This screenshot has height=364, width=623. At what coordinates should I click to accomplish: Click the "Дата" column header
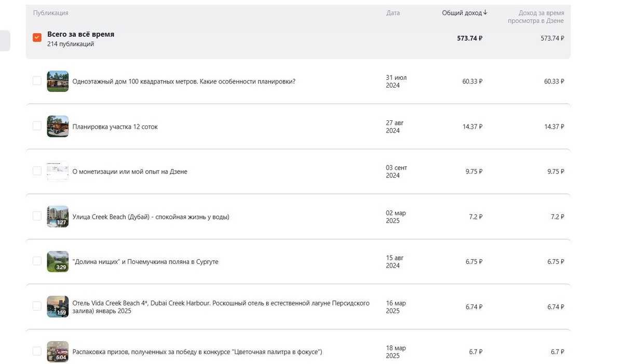pyautogui.click(x=393, y=13)
